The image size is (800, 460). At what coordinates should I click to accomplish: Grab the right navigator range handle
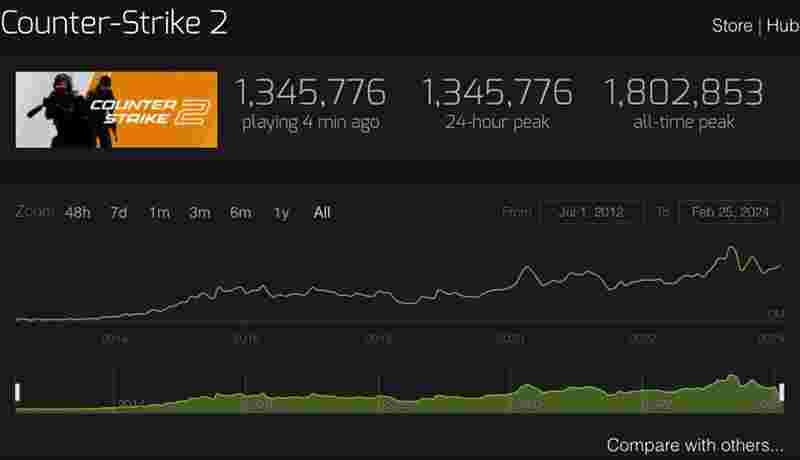pyautogui.click(x=781, y=392)
